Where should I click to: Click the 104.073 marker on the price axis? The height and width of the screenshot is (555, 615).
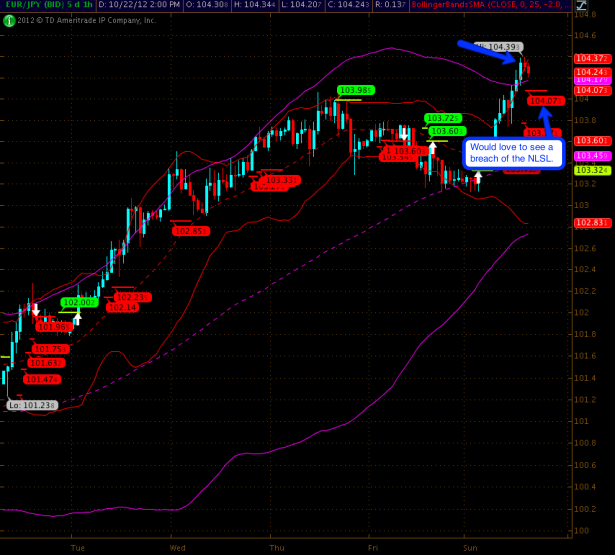593,91
